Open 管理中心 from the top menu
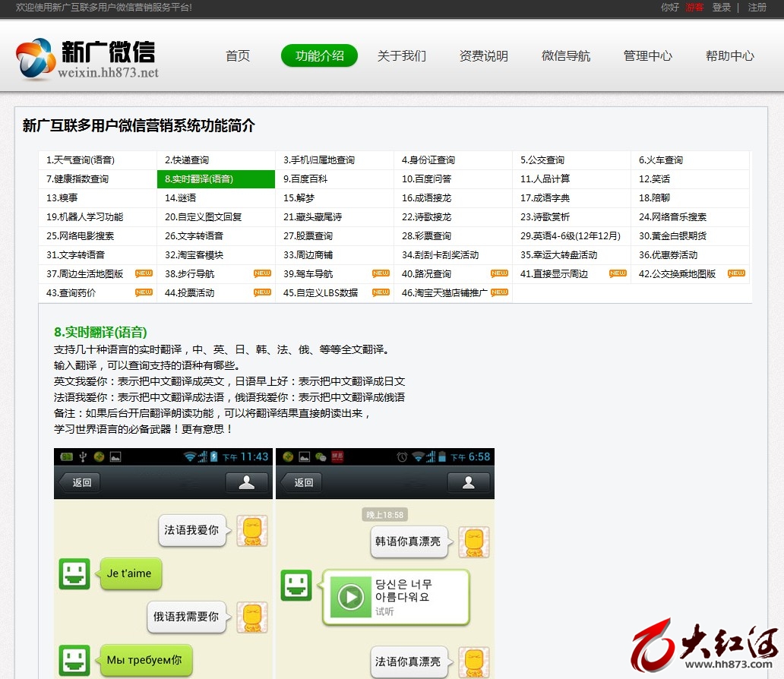Viewport: 784px width, 679px height. pyautogui.click(x=647, y=56)
